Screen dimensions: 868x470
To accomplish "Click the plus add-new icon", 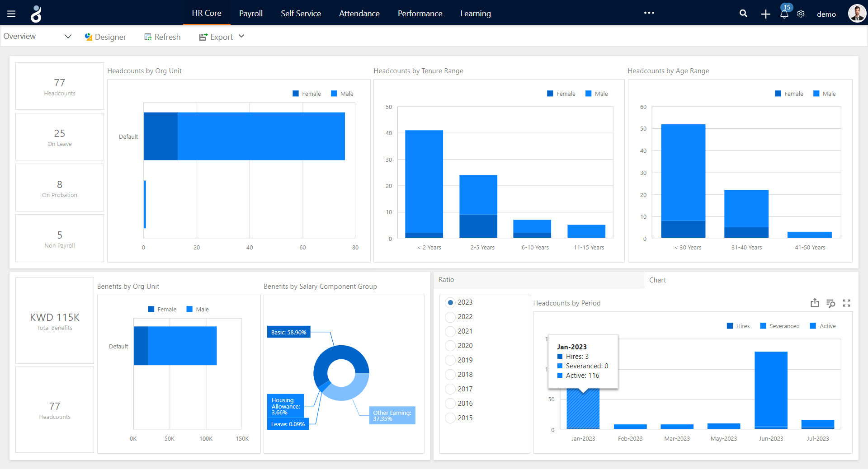I will coord(765,14).
